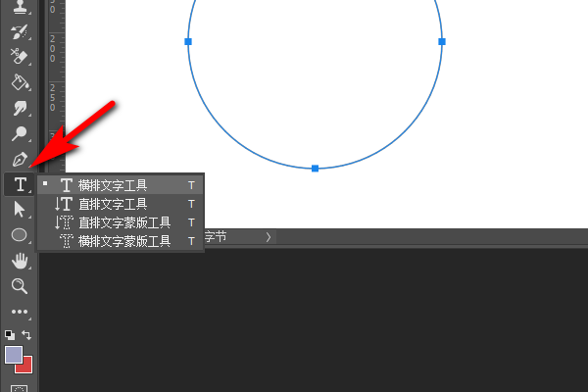Open the Edit Toolbar three-dots button
The image size is (588, 392).
[20, 312]
